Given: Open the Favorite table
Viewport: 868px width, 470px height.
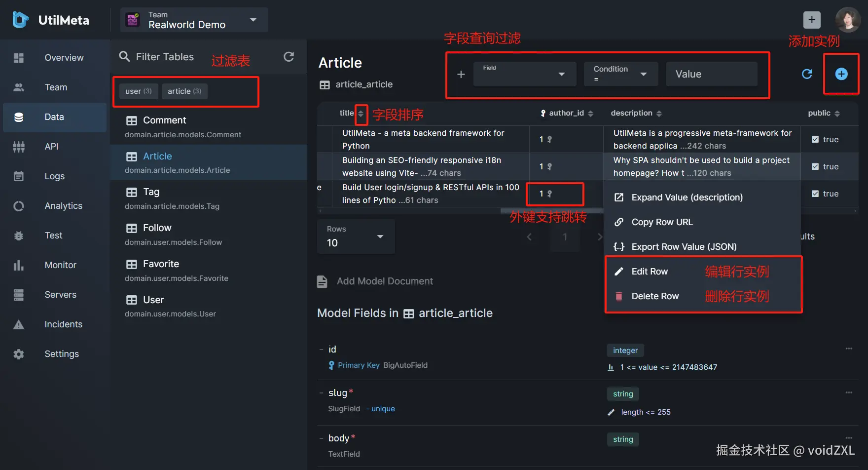Looking at the screenshot, I should pyautogui.click(x=209, y=271).
